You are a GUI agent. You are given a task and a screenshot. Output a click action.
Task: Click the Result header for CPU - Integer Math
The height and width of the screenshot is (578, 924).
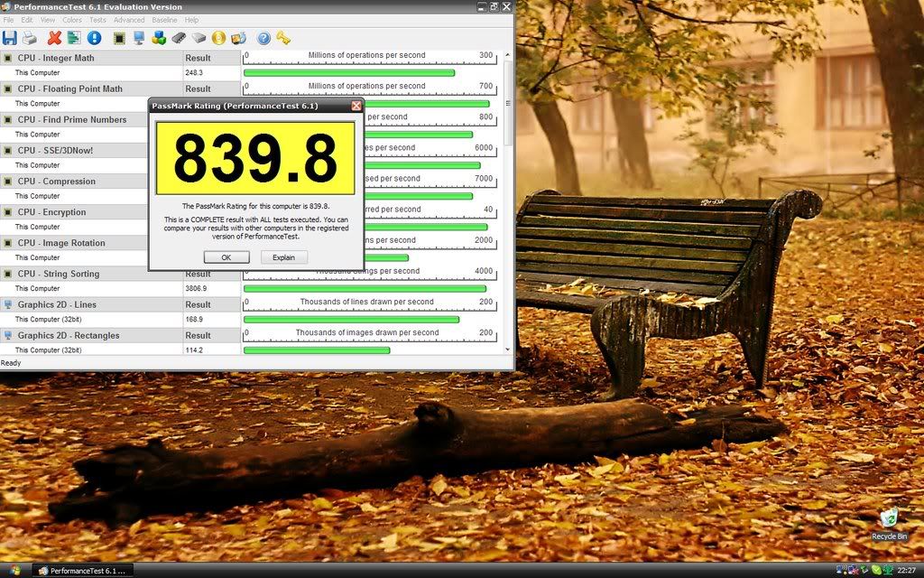[x=198, y=58]
